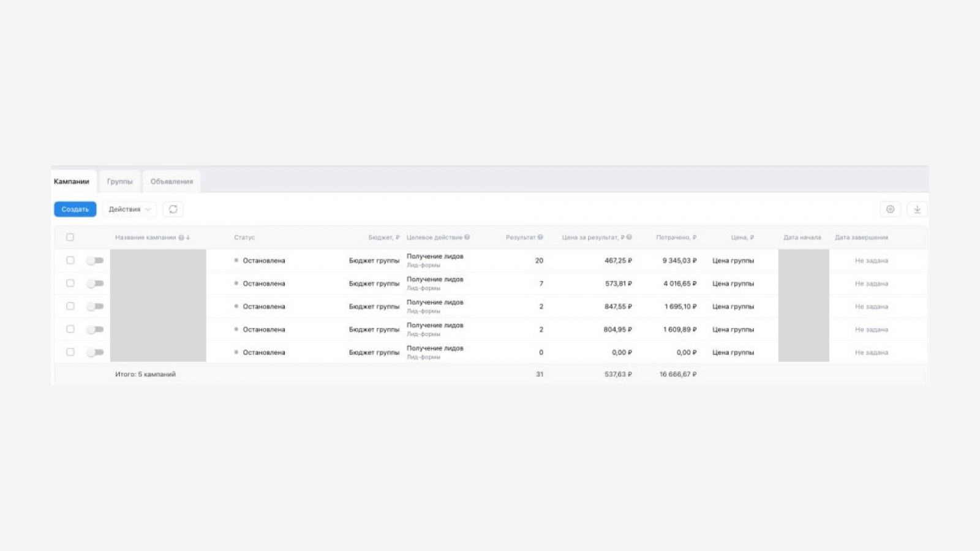The height and width of the screenshot is (551, 980).
Task: Tick checkbox for campaign spending 1 695,10 ₽
Action: click(x=70, y=306)
